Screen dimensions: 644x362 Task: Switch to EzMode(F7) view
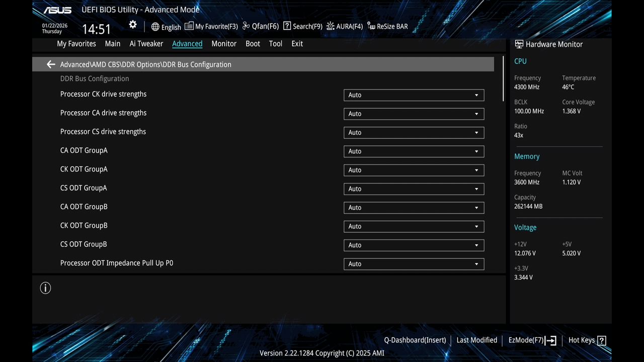tap(526, 340)
